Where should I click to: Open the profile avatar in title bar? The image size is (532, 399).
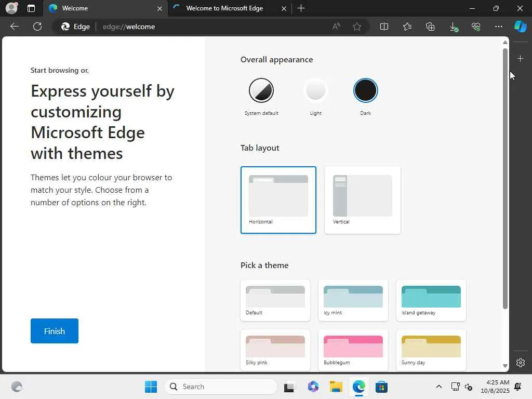[11, 8]
